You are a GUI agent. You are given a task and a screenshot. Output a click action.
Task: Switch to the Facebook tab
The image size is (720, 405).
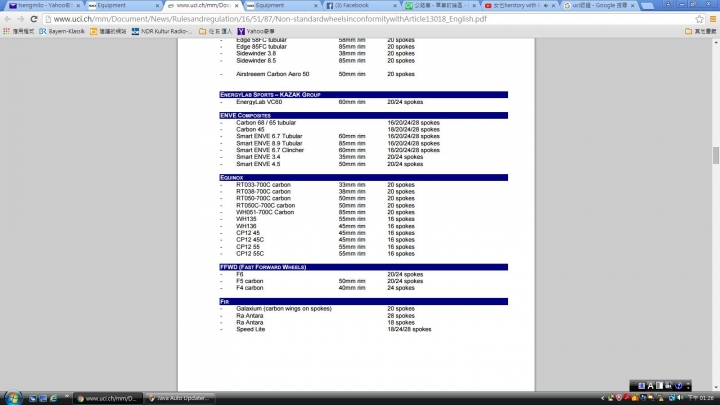(x=359, y=6)
